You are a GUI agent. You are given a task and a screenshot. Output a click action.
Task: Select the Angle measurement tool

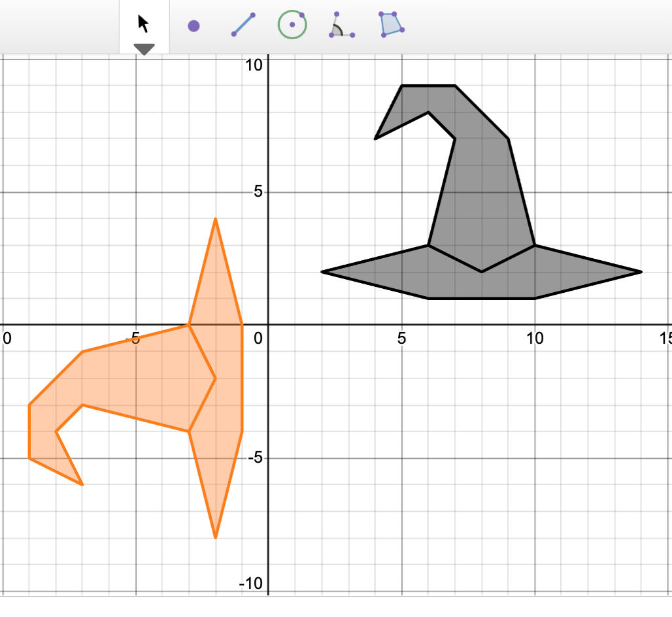pyautogui.click(x=341, y=25)
